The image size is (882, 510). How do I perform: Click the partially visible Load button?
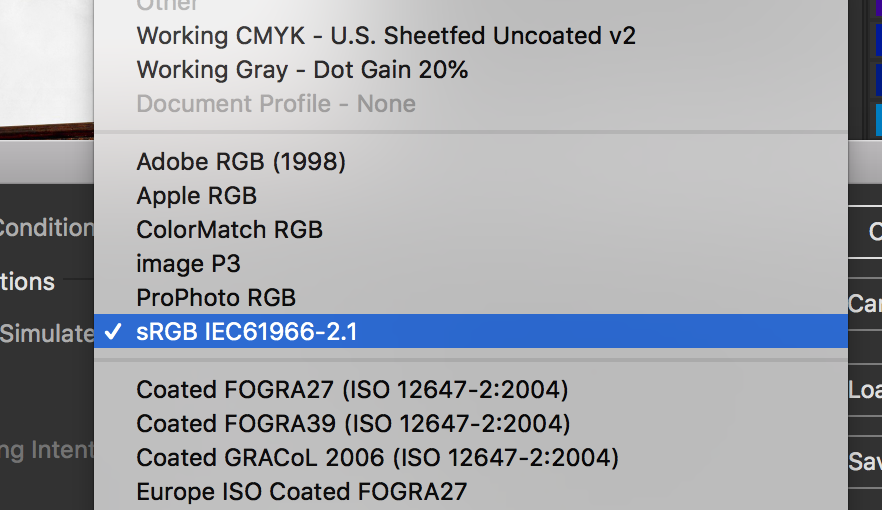[866, 388]
